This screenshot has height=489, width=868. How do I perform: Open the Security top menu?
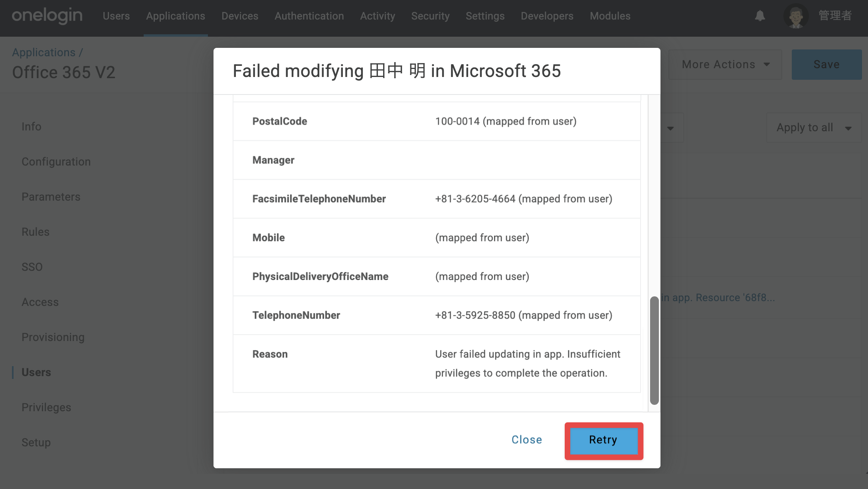tap(430, 16)
